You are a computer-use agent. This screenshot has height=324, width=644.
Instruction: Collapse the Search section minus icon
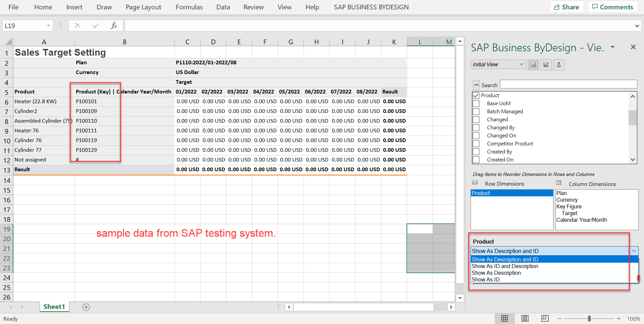click(x=476, y=85)
